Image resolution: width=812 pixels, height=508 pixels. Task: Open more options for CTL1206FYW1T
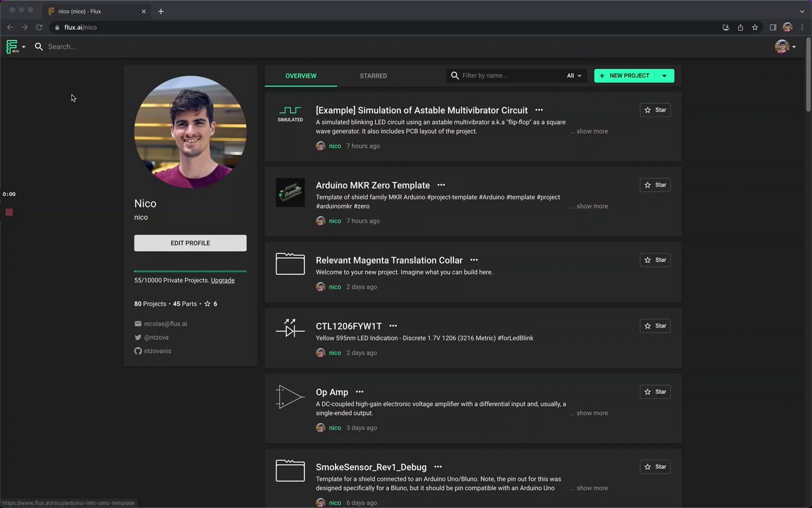pos(393,326)
